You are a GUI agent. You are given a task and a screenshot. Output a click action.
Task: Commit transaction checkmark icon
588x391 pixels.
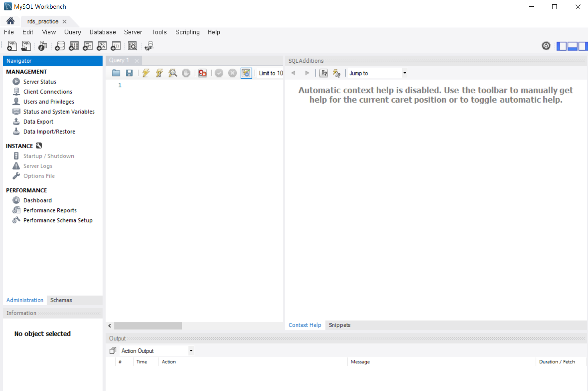click(x=219, y=73)
